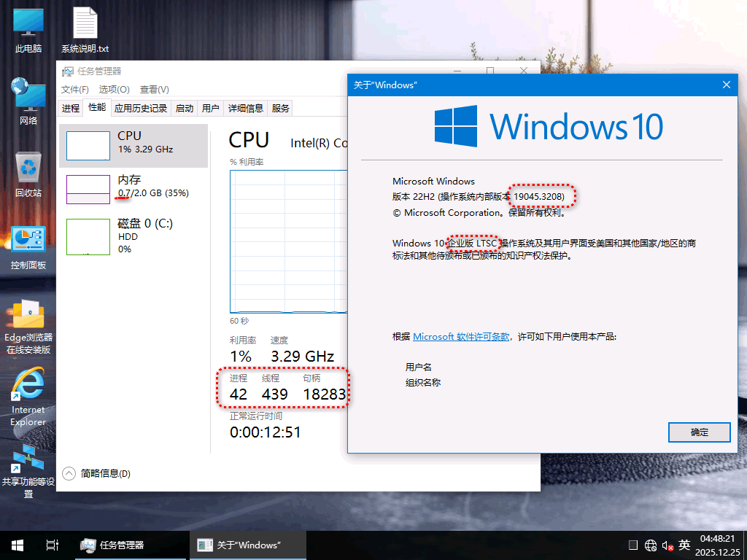Select the Internet Explorer desktop shortcut
Image resolution: width=747 pixels, height=560 pixels.
pyautogui.click(x=28, y=397)
